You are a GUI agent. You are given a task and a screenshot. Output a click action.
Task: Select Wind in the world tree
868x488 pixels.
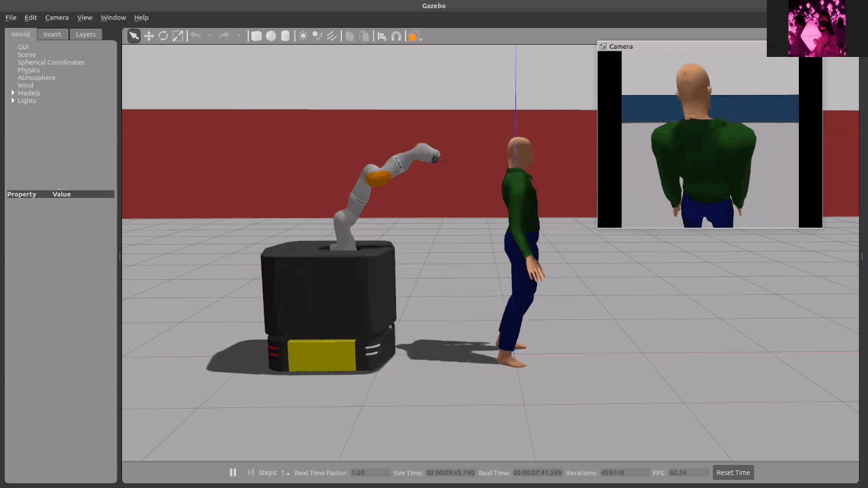pyautogui.click(x=25, y=85)
